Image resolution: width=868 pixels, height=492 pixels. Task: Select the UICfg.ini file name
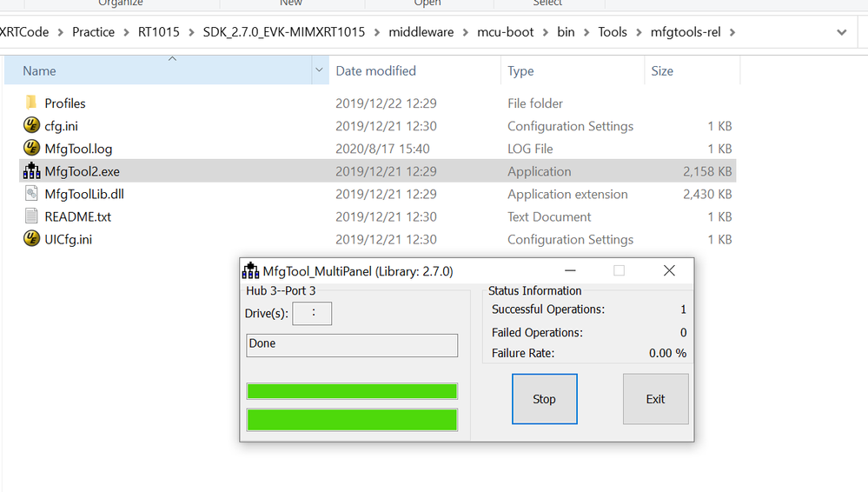(68, 240)
